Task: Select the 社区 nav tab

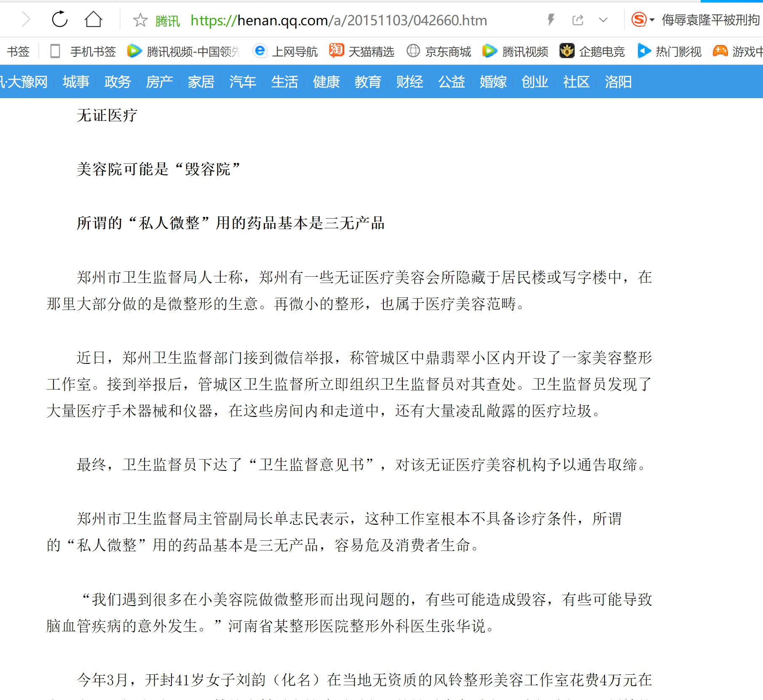Action: 576,82
